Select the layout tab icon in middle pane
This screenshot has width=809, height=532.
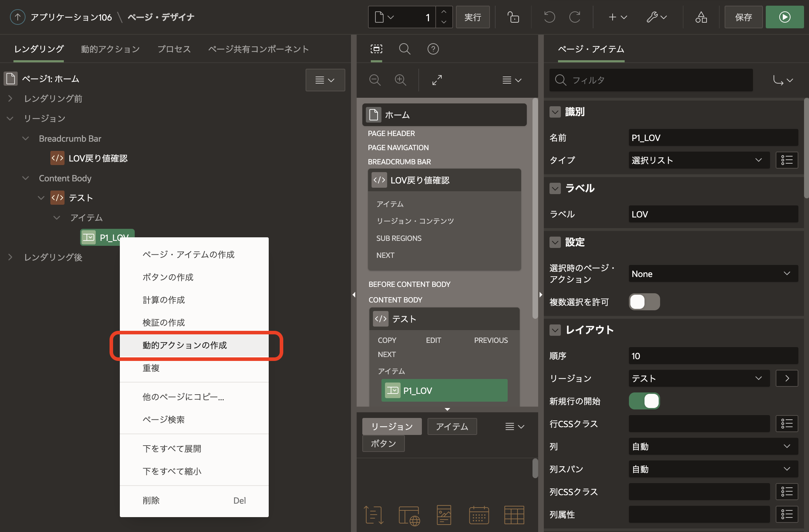pos(376,49)
